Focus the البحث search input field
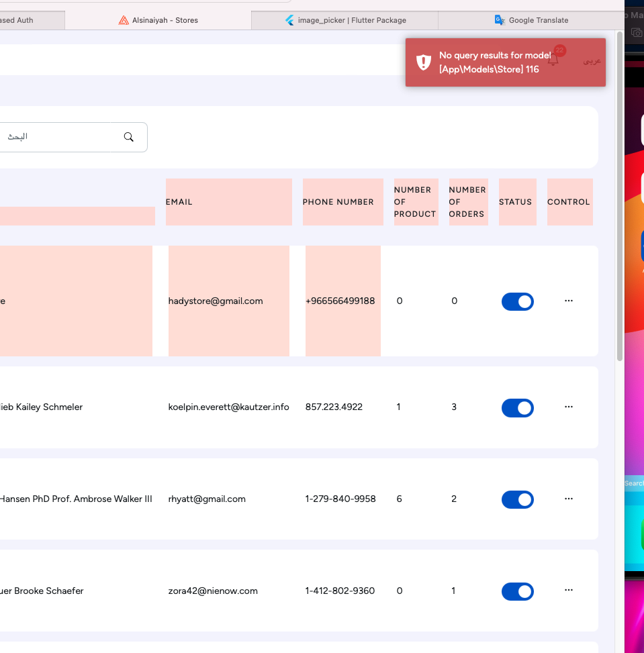Image resolution: width=644 pixels, height=653 pixels. 60,137
